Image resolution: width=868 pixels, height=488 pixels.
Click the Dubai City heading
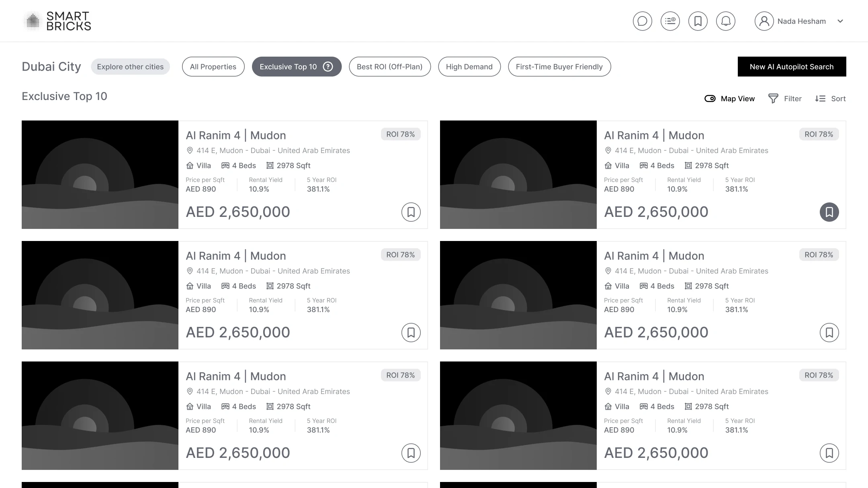[x=51, y=67]
